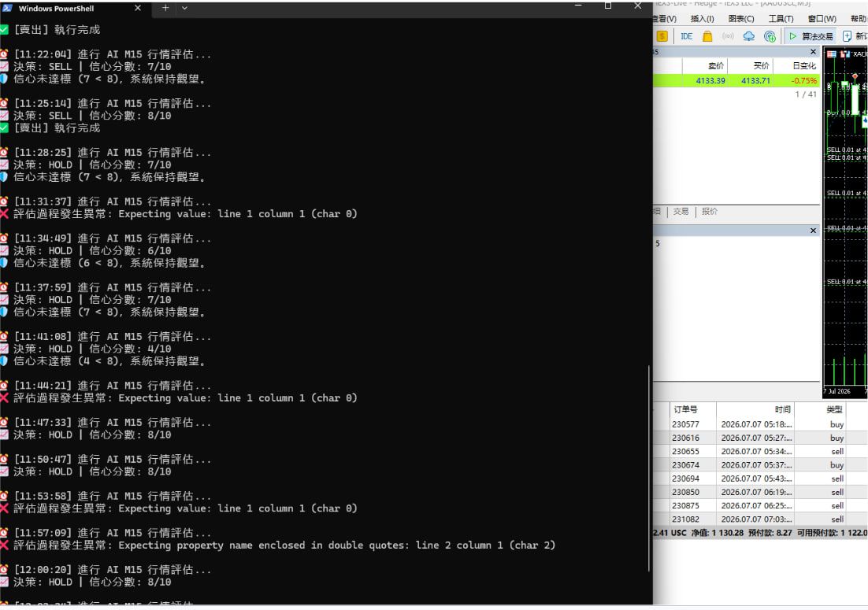The height and width of the screenshot is (610, 868).
Task: Click the yellow dollar sign icon
Action: (662, 36)
